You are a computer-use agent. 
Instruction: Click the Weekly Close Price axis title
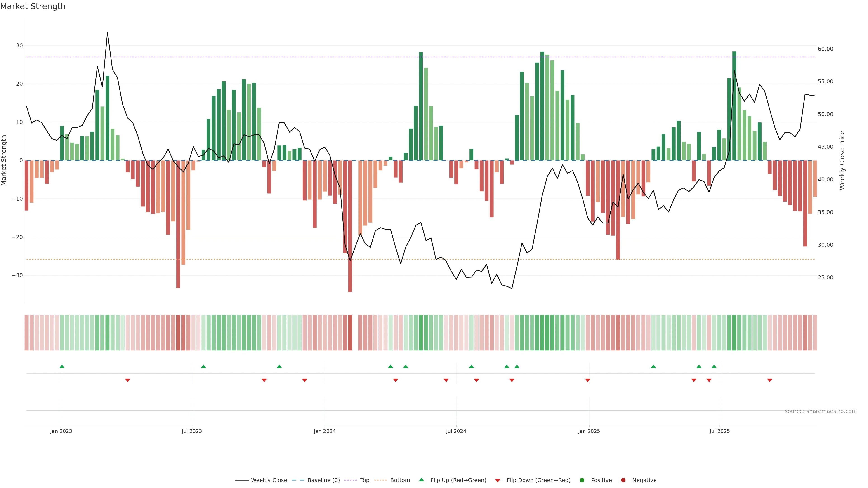tap(842, 160)
